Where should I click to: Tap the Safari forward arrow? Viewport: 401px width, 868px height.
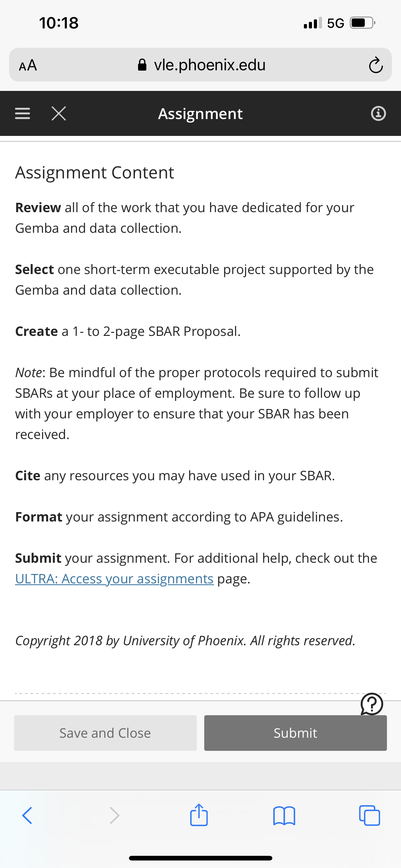pyautogui.click(x=115, y=815)
